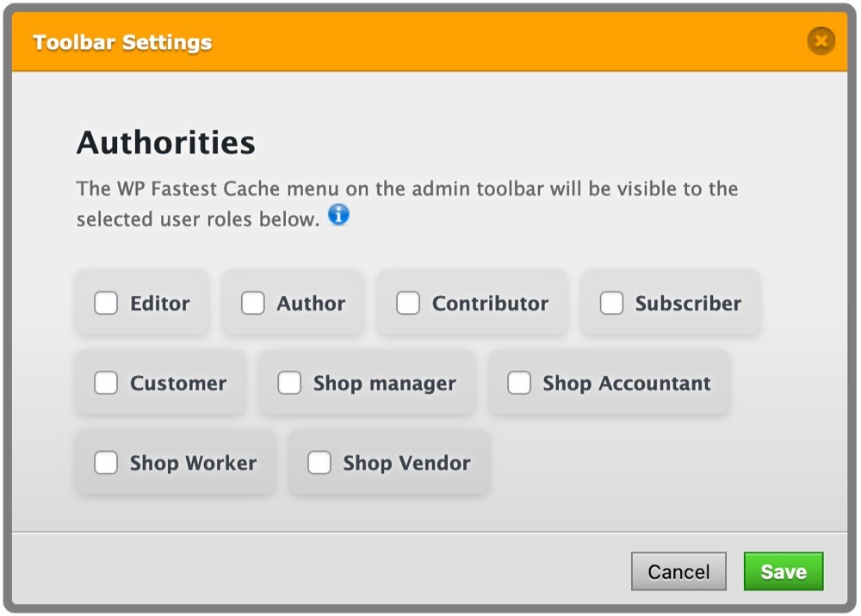Viewport: 861px width, 616px height.
Task: Click the Toolbar Settings title text
Action: click(122, 42)
